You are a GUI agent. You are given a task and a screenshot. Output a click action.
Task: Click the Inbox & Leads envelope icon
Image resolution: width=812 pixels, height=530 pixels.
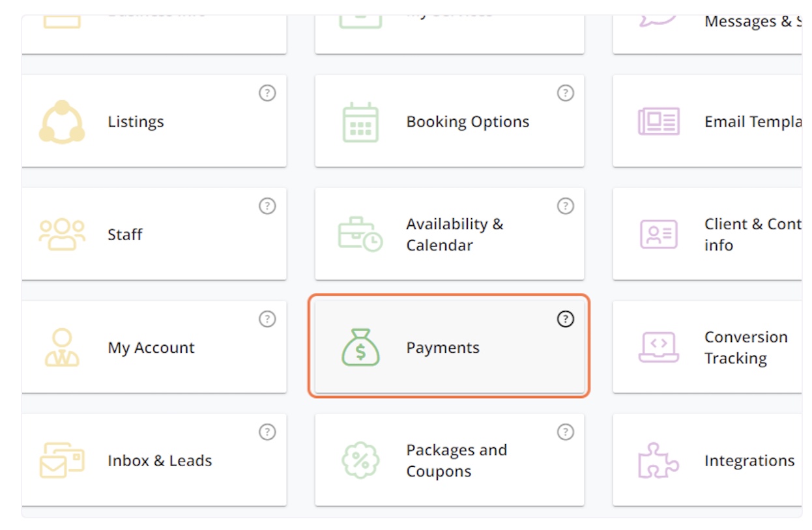(62, 460)
